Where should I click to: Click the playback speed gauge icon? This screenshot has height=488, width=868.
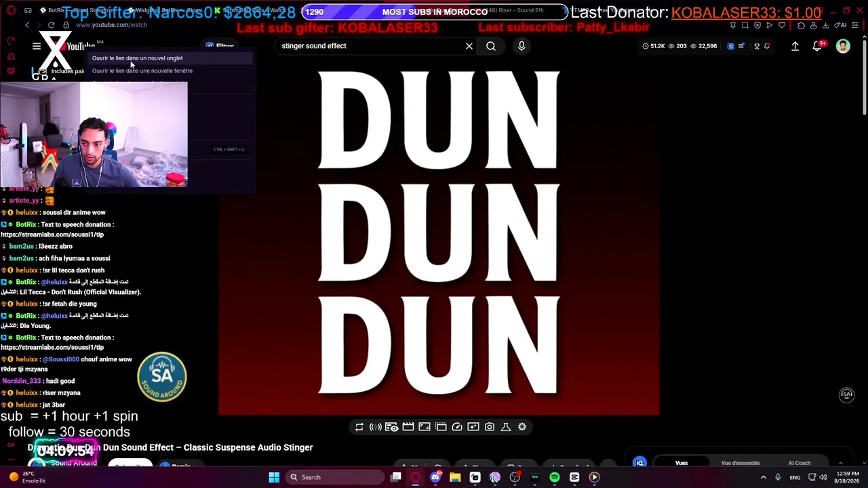(x=457, y=427)
